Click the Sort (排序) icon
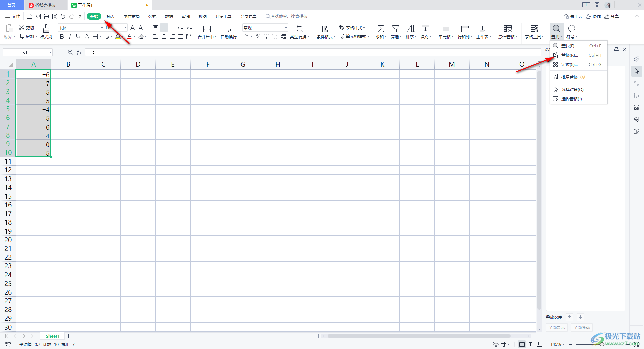644x349 pixels. (x=411, y=29)
